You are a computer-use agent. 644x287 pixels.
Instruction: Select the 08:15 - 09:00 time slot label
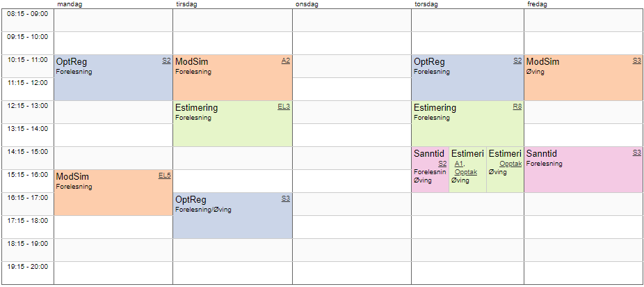point(28,13)
